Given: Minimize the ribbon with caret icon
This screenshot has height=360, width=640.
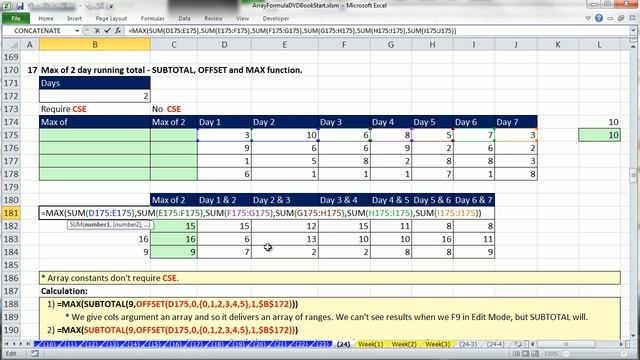Looking at the screenshot, I should (x=588, y=18).
